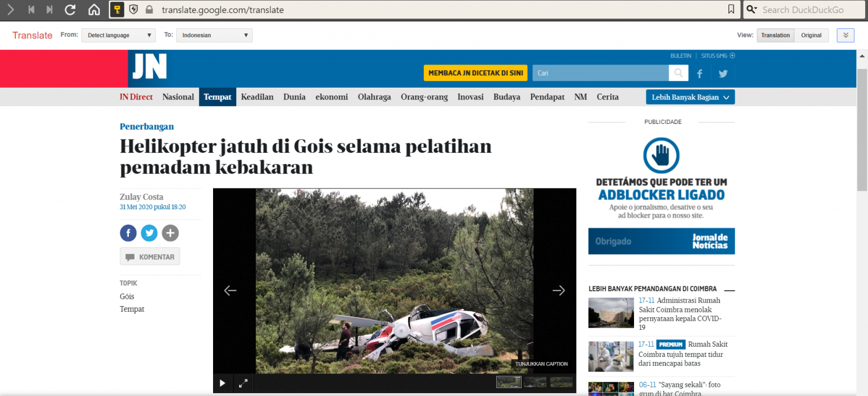The image size is (868, 396).
Task: Reload the page with the refresh icon
Action: (70, 10)
